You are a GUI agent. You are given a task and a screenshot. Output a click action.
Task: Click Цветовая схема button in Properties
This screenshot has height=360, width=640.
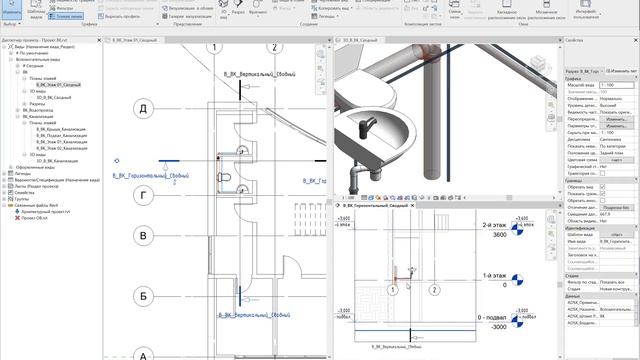[x=616, y=160]
